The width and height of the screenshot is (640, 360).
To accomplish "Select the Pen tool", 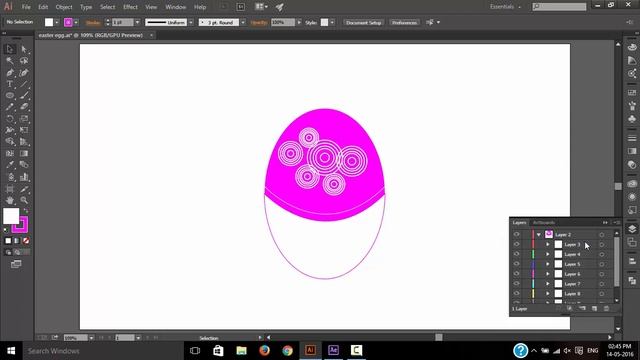I will coord(10,73).
